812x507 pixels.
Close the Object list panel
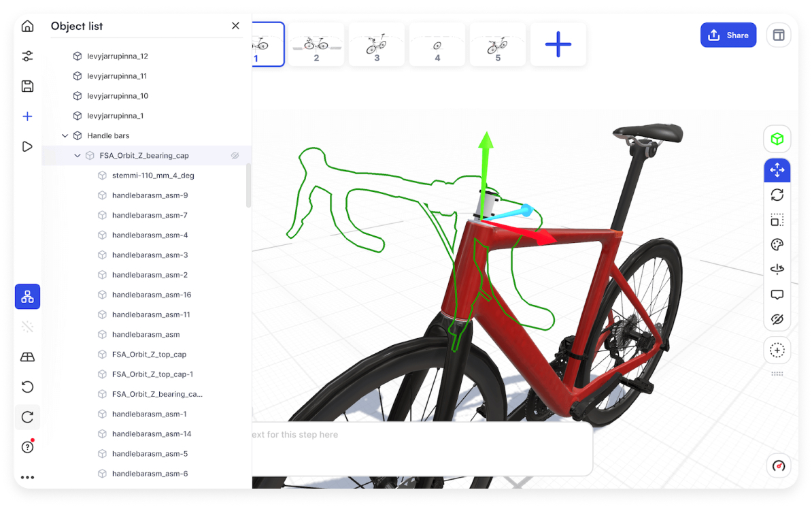[235, 26]
